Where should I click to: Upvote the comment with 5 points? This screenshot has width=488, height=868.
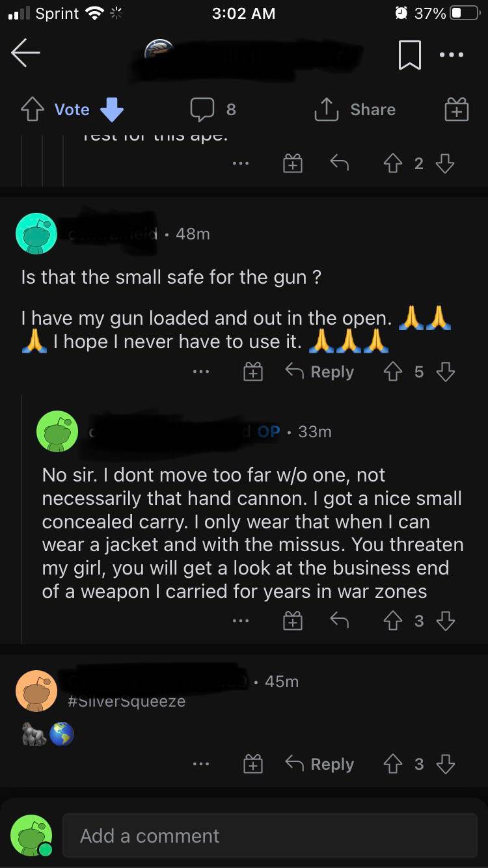pos(394,372)
